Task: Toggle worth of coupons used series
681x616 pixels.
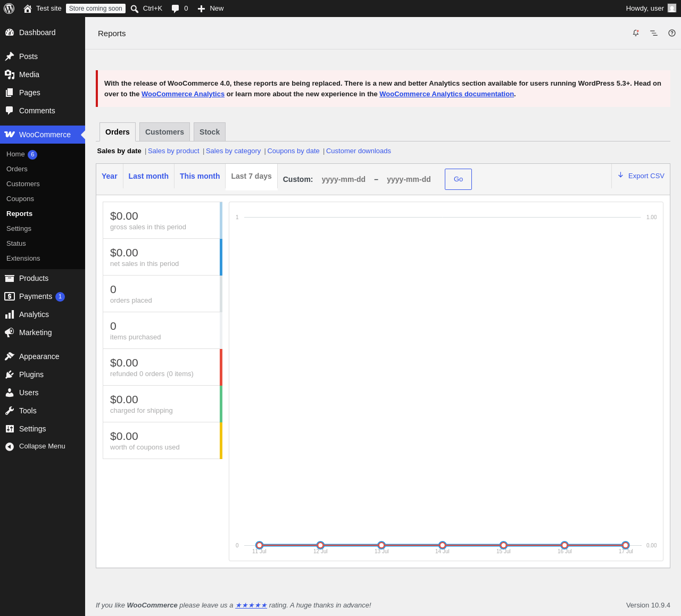Action: (x=162, y=440)
